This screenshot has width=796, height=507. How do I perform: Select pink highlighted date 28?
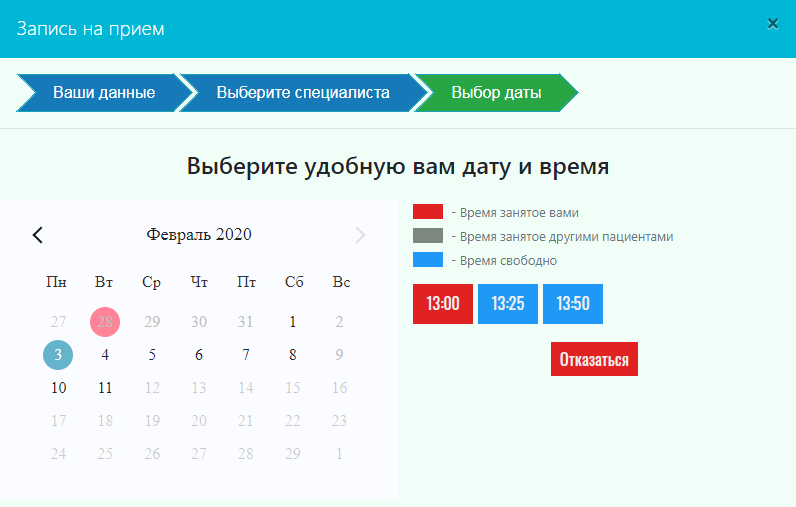[105, 322]
